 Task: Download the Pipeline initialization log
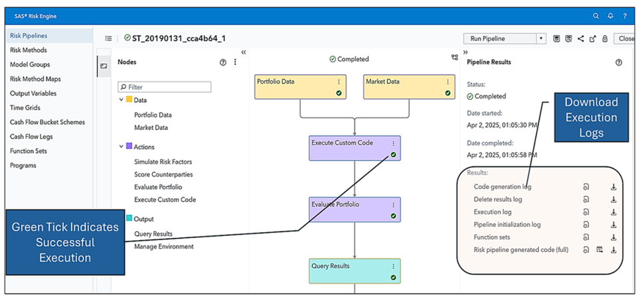click(613, 225)
